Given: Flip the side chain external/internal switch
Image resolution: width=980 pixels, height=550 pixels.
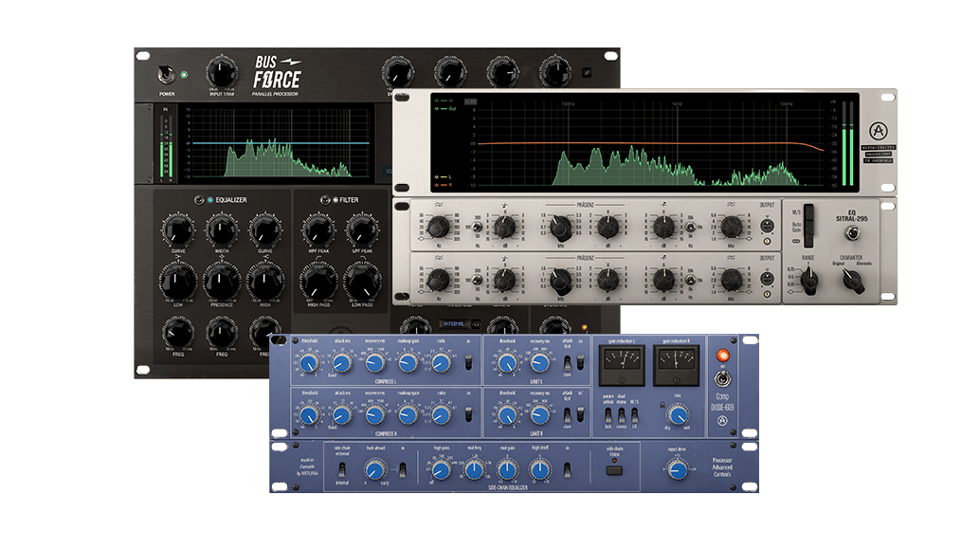Looking at the screenshot, I should pos(342,468).
